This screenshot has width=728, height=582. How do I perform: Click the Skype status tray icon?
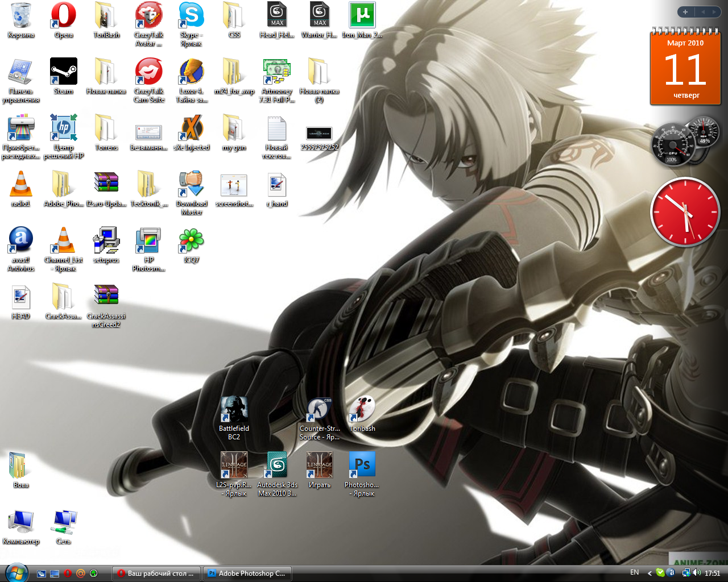(x=660, y=573)
